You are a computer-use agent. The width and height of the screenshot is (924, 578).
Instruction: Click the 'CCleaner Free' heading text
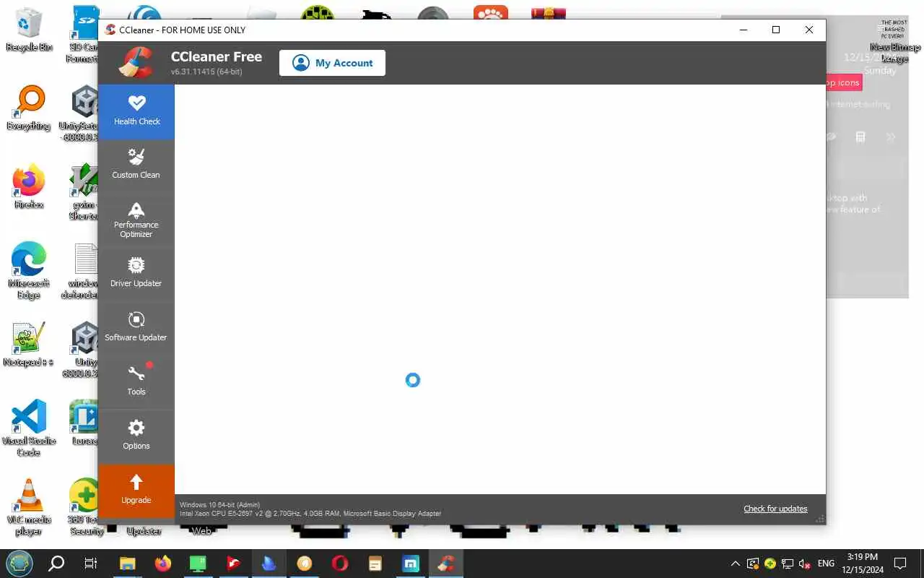click(x=217, y=57)
